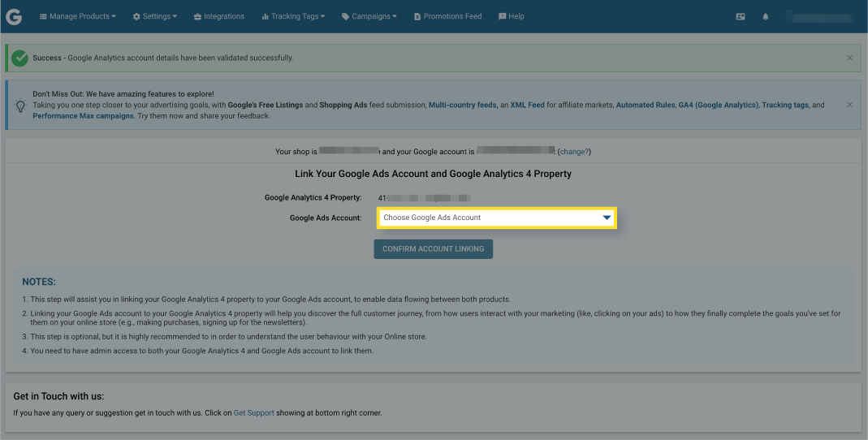Open the Tracking tags link
Image resolution: width=868 pixels, height=440 pixels.
(x=785, y=105)
